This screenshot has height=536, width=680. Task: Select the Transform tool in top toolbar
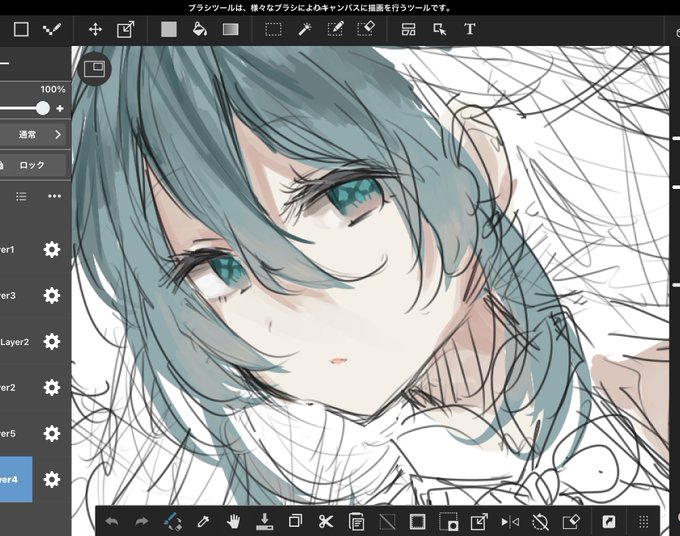125,29
